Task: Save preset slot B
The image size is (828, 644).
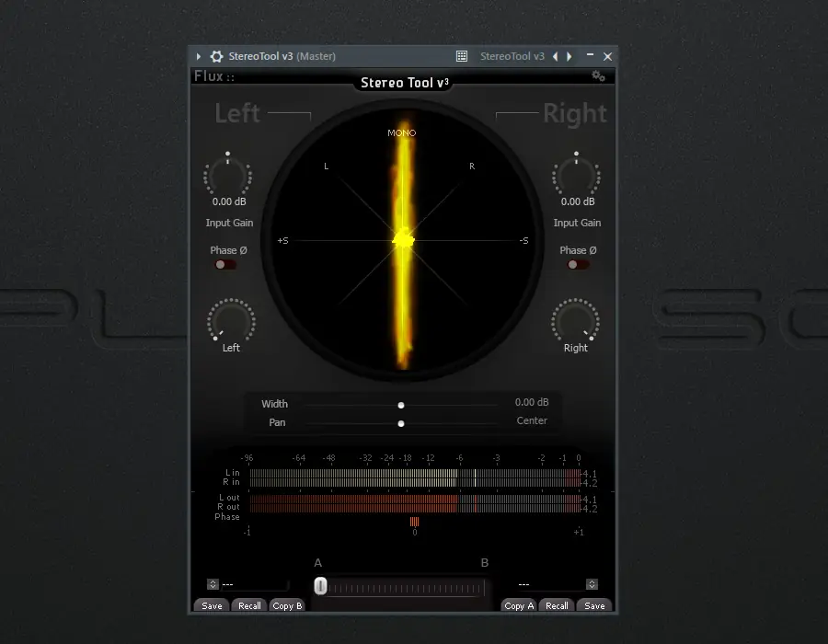Action: (x=594, y=606)
